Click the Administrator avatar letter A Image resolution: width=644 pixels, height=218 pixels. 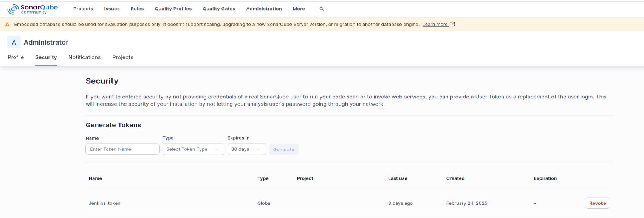(x=14, y=42)
